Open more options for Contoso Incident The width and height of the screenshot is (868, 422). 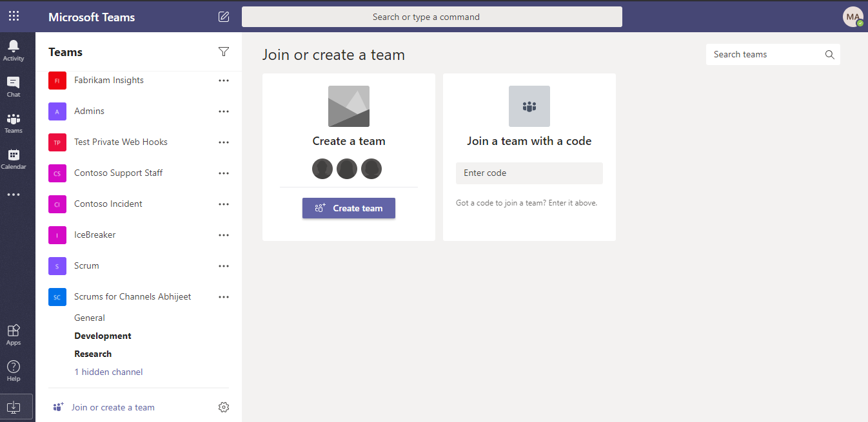pos(224,204)
